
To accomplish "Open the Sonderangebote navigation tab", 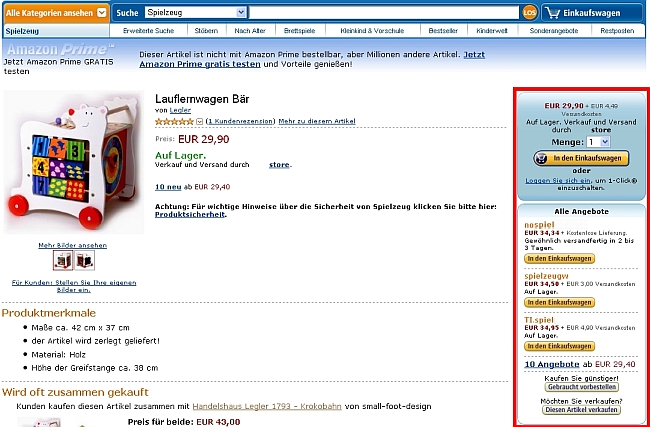I will [553, 31].
